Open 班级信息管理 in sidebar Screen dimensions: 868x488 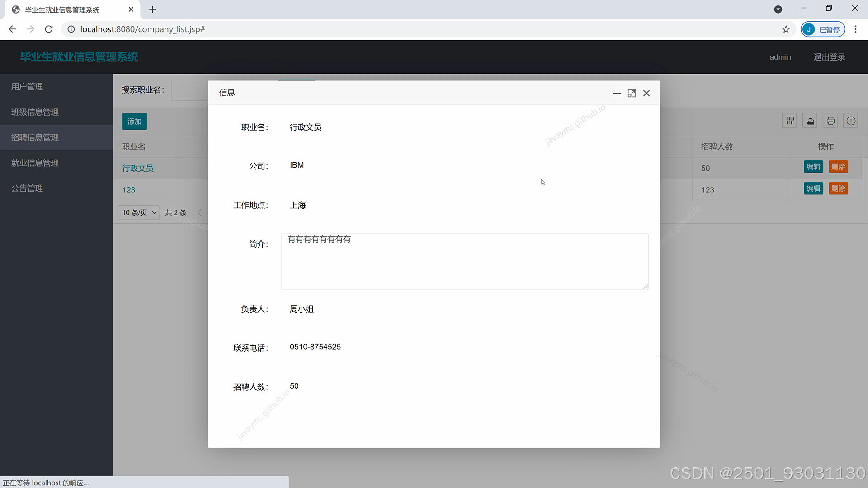pyautogui.click(x=57, y=112)
